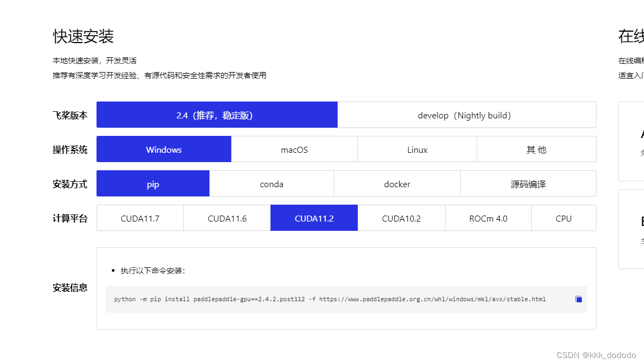Click the 安装方式 row label
Screen dimensions: 644x364
point(70,184)
